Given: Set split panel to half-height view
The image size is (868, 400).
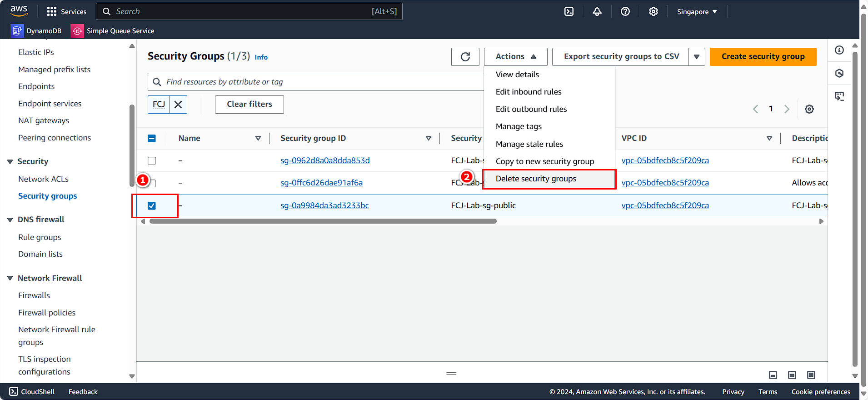Looking at the screenshot, I should [x=792, y=375].
